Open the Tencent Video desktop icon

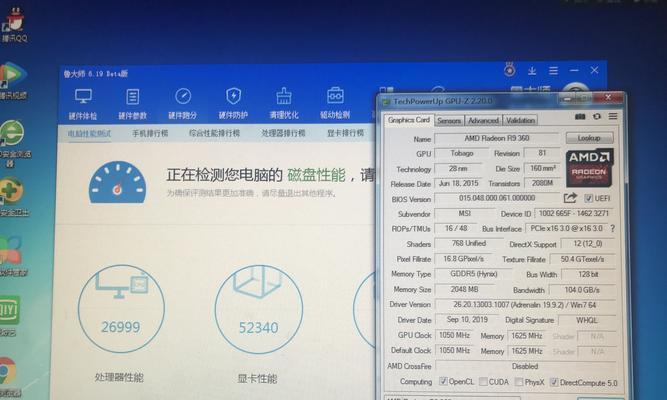pos(13,81)
